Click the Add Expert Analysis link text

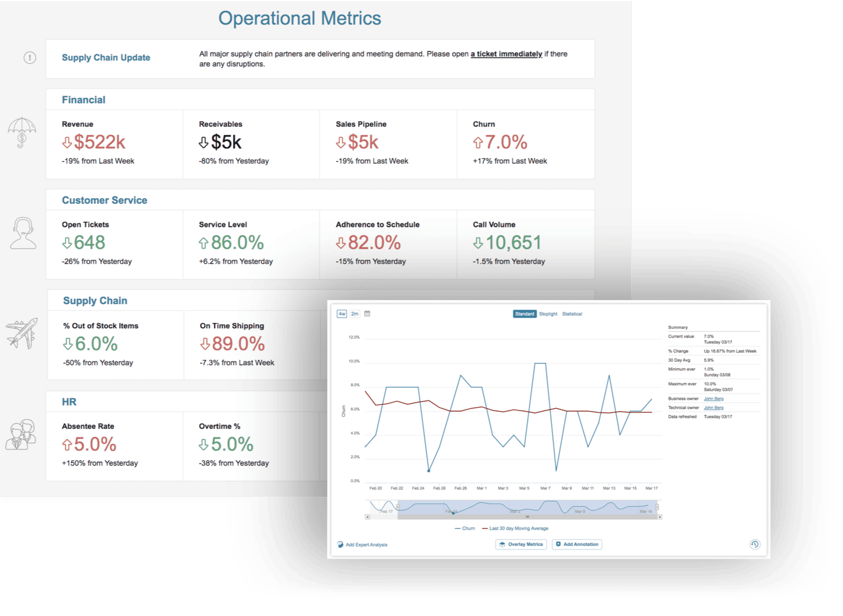tap(366, 545)
